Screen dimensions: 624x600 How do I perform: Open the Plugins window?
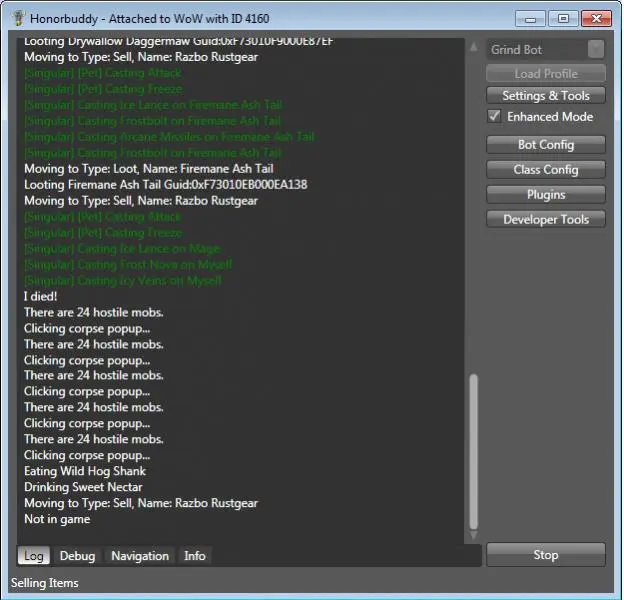546,195
